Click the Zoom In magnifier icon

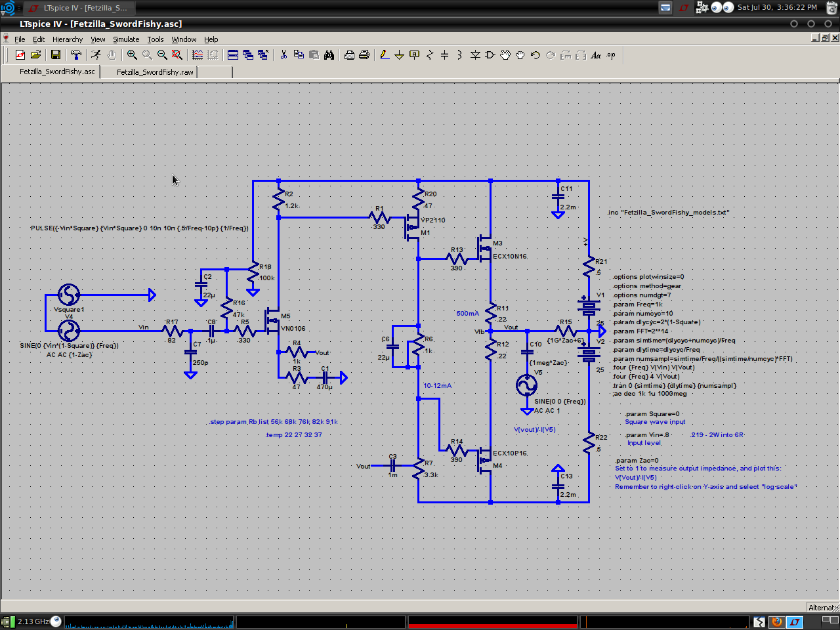click(x=132, y=55)
